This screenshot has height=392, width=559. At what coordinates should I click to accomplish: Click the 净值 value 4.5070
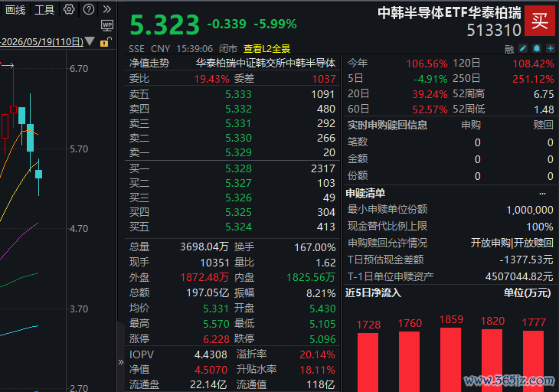point(211,370)
